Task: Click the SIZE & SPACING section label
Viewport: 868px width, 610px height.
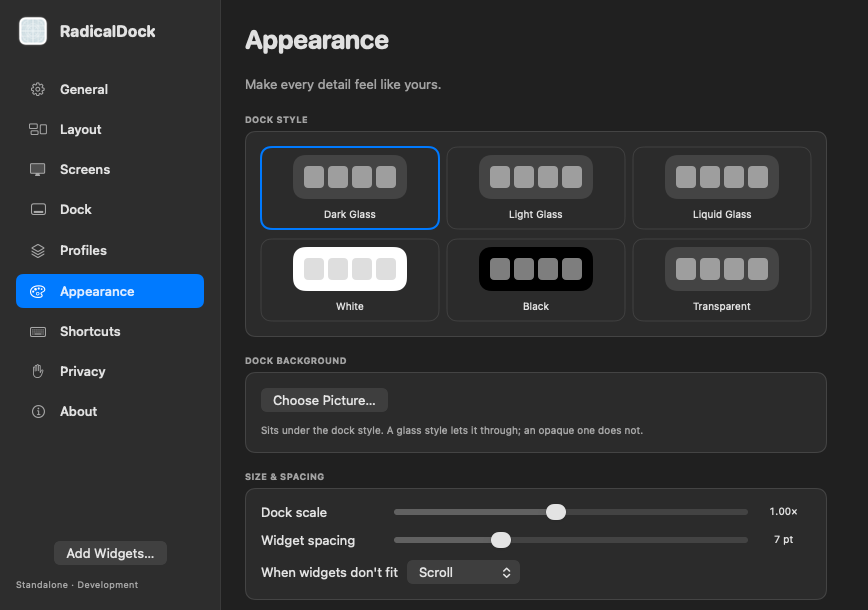Action: (285, 477)
